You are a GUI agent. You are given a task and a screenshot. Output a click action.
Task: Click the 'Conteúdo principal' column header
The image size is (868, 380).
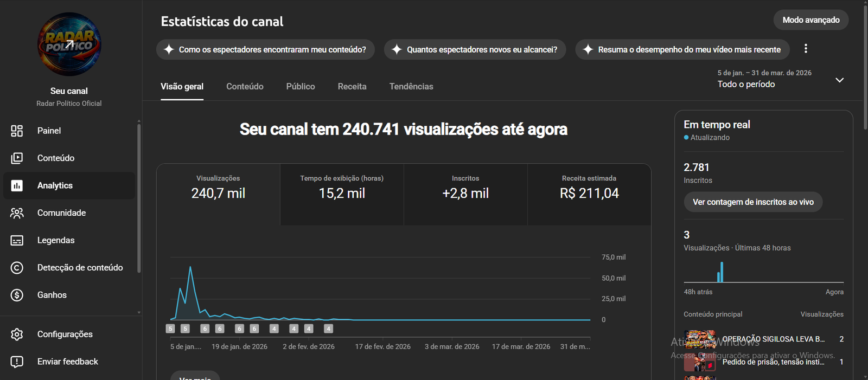713,314
